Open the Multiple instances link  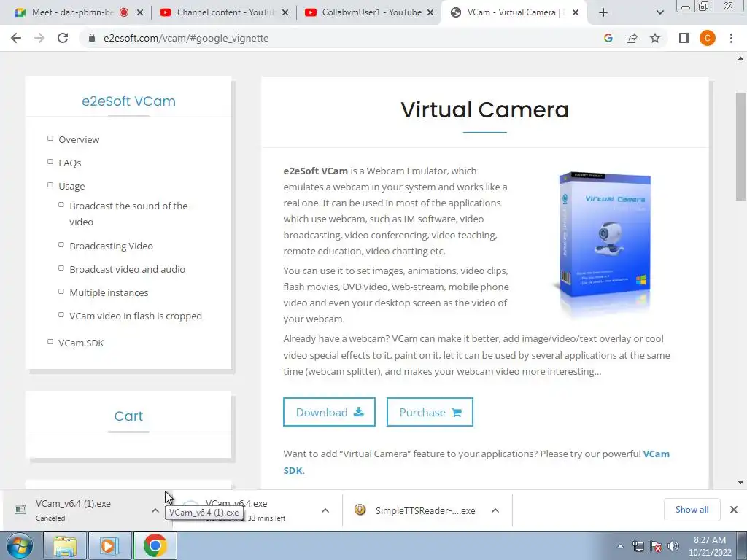pos(109,292)
